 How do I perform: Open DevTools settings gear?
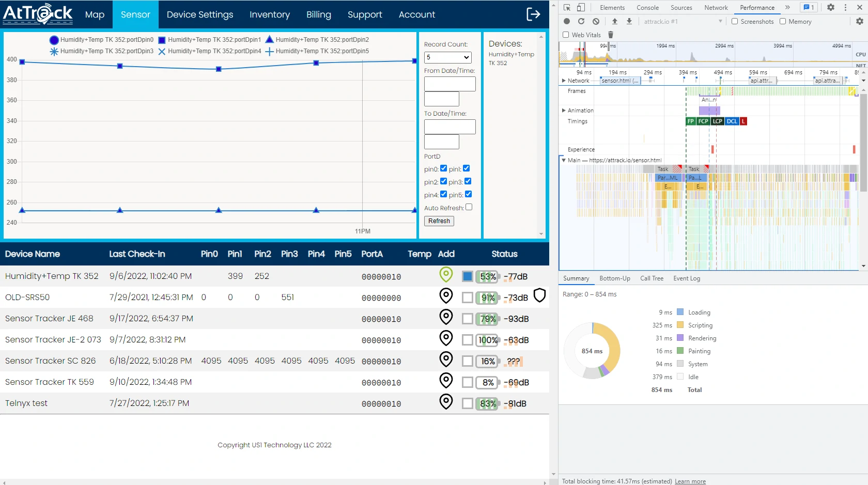pos(830,7)
